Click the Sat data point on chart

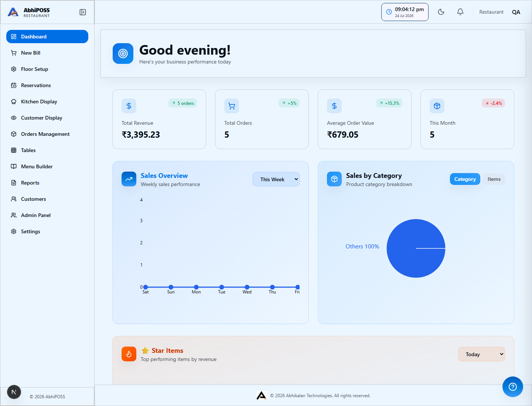tap(146, 287)
